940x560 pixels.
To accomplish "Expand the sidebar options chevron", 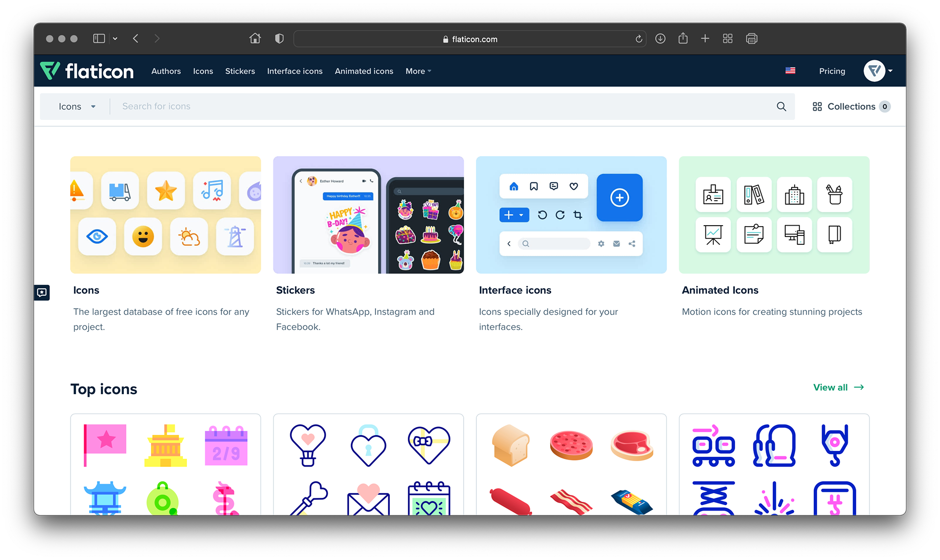I will click(x=115, y=39).
